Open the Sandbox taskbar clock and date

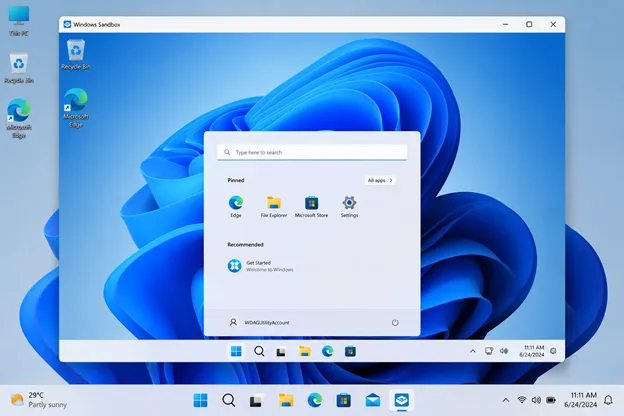coord(532,351)
